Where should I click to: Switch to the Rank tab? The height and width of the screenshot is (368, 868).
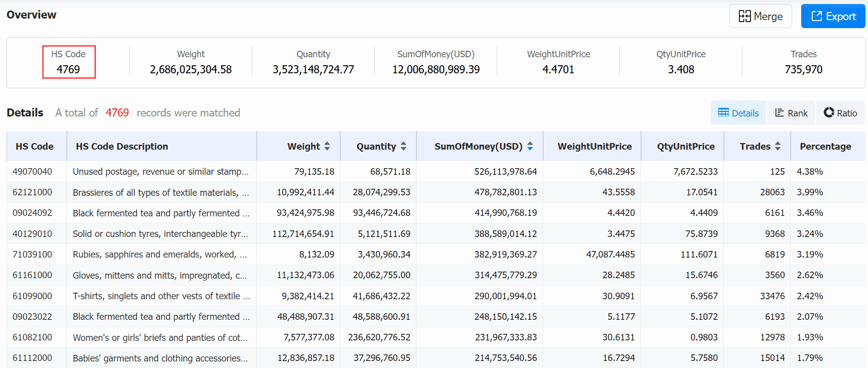(x=791, y=113)
